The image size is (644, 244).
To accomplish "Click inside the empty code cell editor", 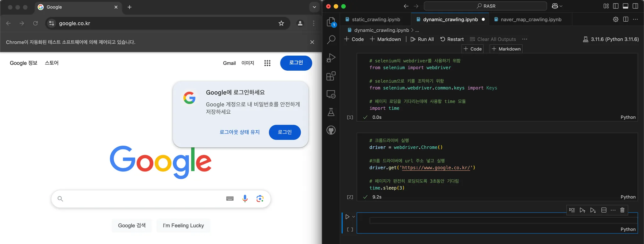I will point(503,221).
